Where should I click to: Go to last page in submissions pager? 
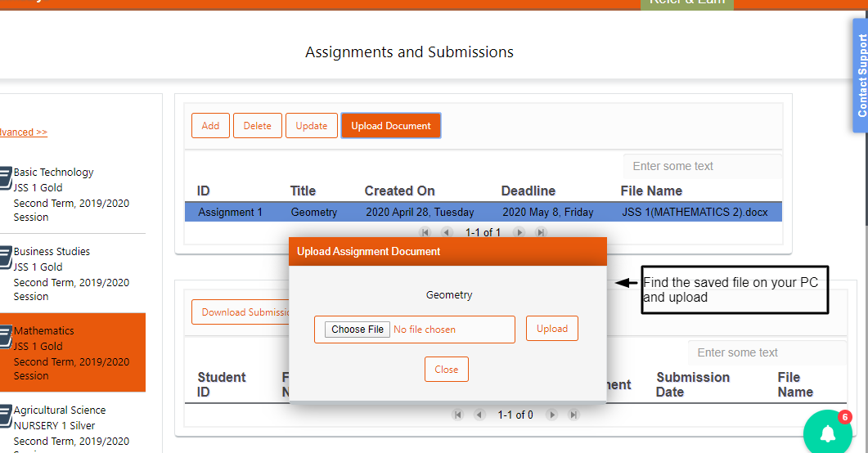(x=574, y=415)
